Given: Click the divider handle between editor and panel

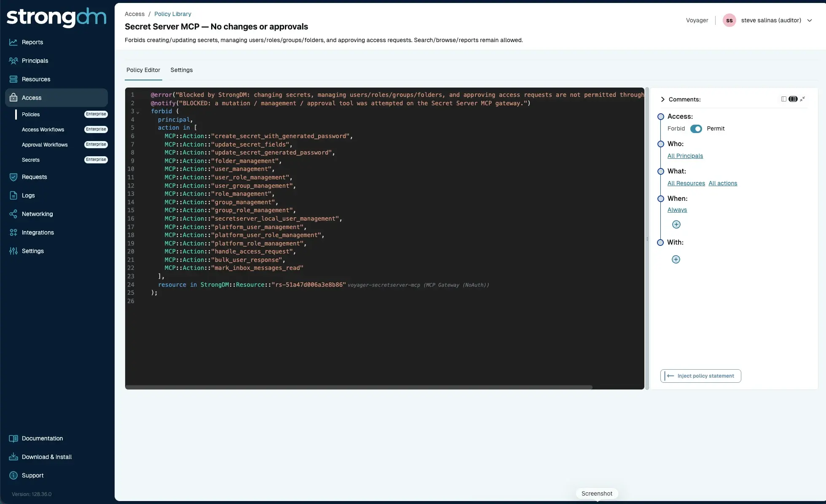Looking at the screenshot, I should pyautogui.click(x=647, y=239).
